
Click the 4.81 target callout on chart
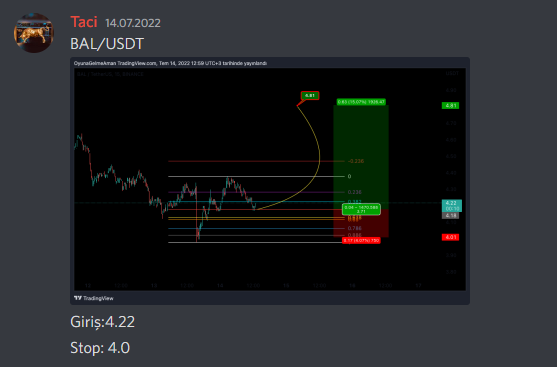tap(310, 96)
